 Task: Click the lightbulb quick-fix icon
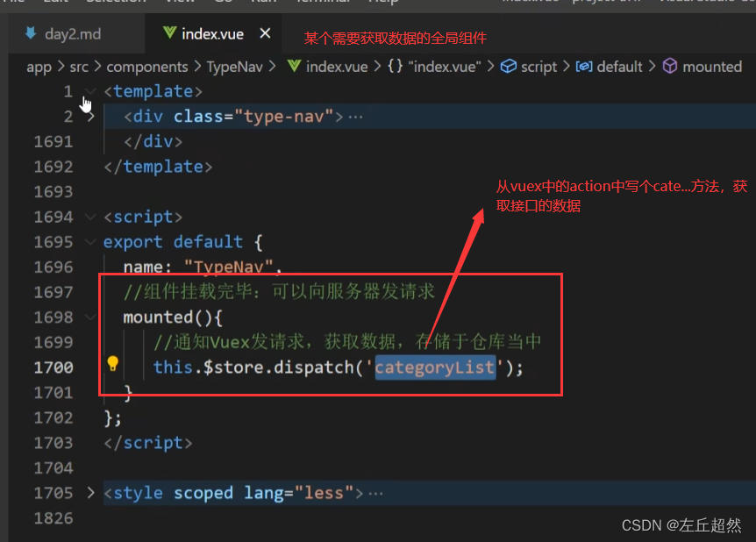tap(112, 364)
